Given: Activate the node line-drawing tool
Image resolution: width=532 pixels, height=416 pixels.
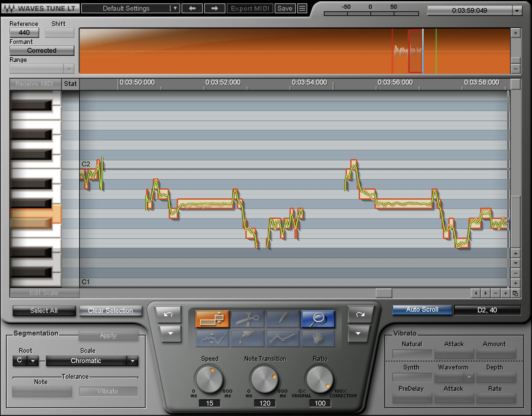Looking at the screenshot, I should (x=283, y=339).
